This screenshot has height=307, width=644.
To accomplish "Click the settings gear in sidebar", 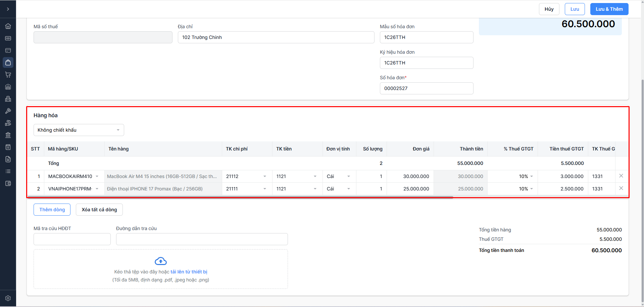I will point(8,298).
